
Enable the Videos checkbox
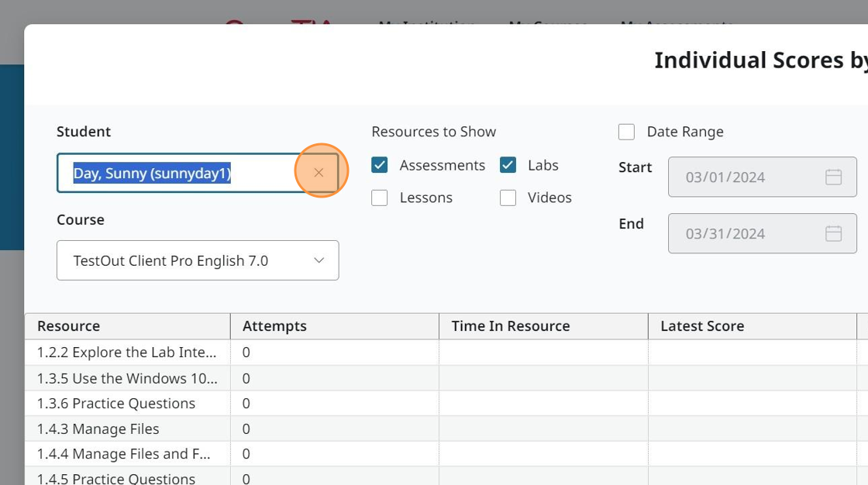tap(508, 198)
